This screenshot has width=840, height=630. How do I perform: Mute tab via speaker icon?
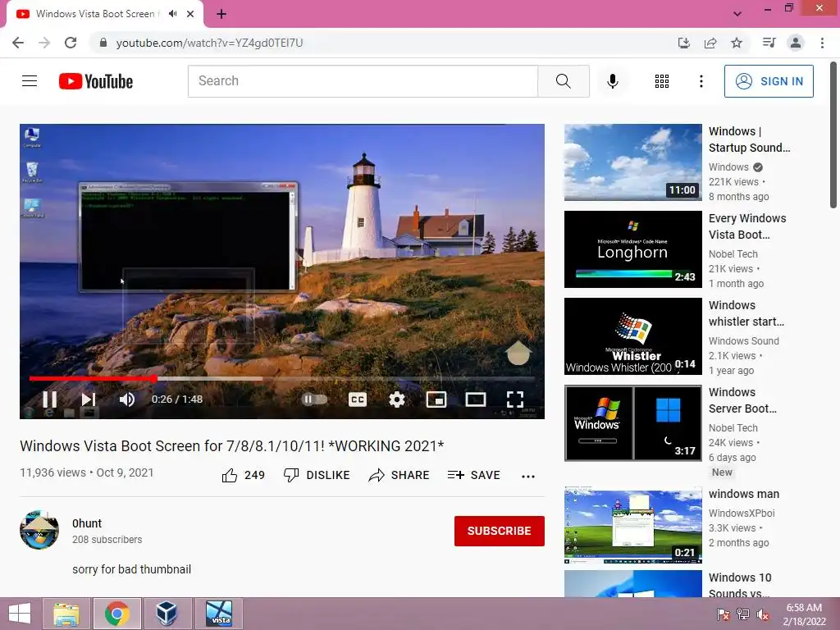172,14
